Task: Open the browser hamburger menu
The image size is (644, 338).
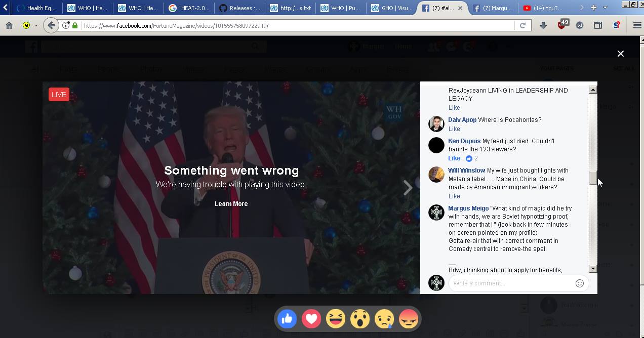Action: tap(637, 25)
